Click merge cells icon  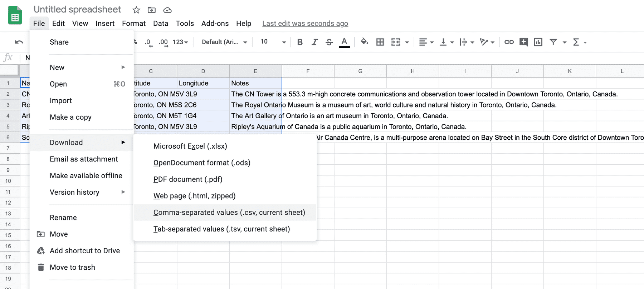tap(396, 42)
